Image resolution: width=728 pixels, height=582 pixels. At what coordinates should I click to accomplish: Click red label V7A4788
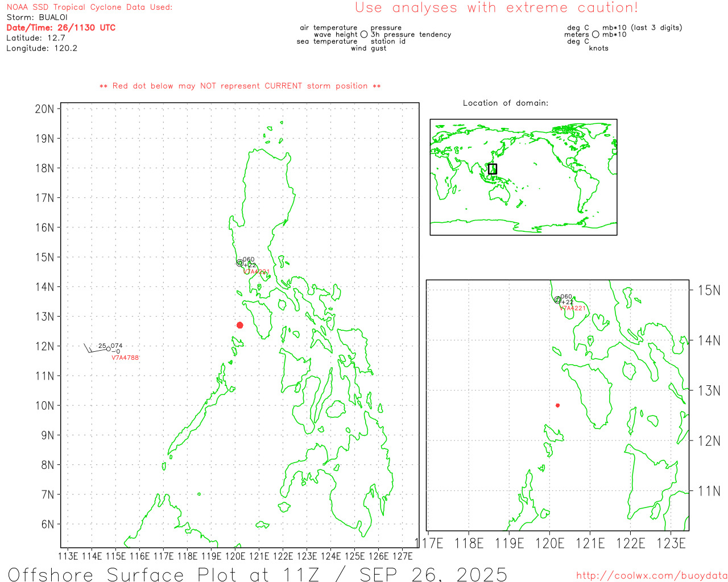click(125, 357)
